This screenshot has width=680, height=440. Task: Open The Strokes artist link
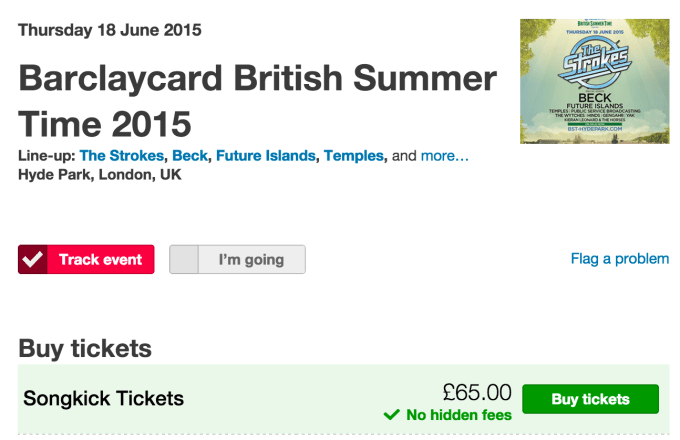[122, 156]
